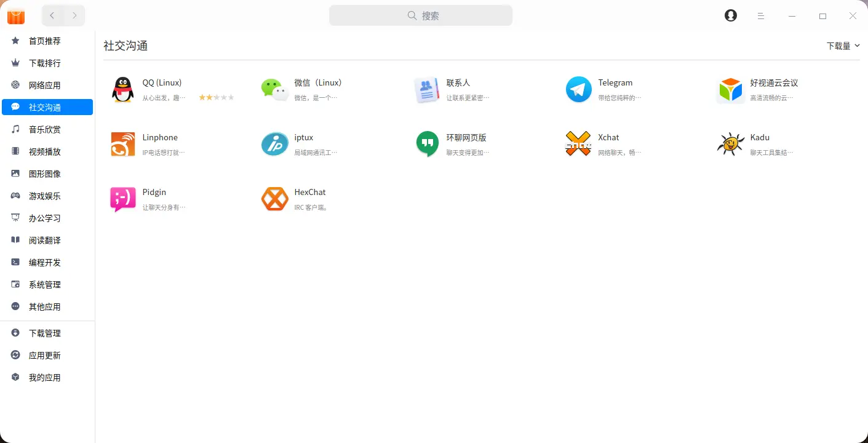Select 其他应用 category
868x443 pixels.
click(x=47, y=306)
